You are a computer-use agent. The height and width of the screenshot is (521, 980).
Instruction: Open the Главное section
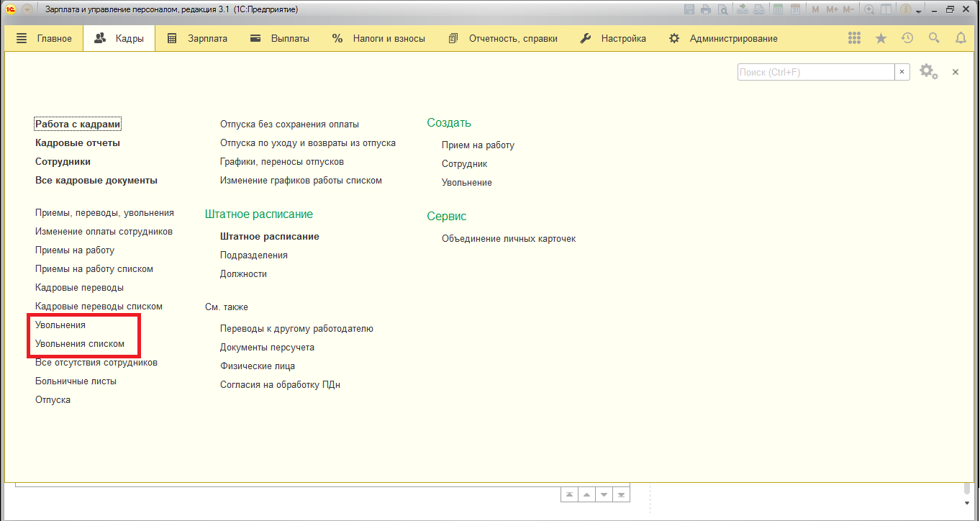pyautogui.click(x=44, y=38)
